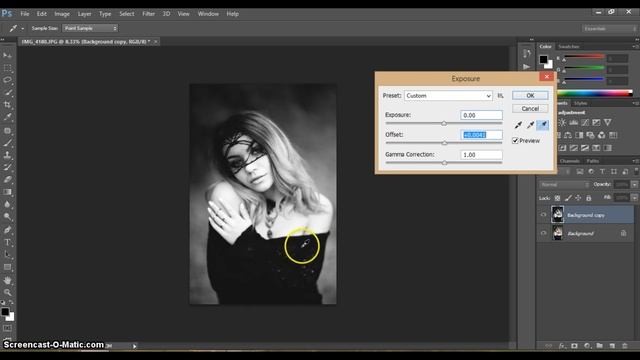Open the File menu
Screen dimensions: 640x360
pos(24,14)
